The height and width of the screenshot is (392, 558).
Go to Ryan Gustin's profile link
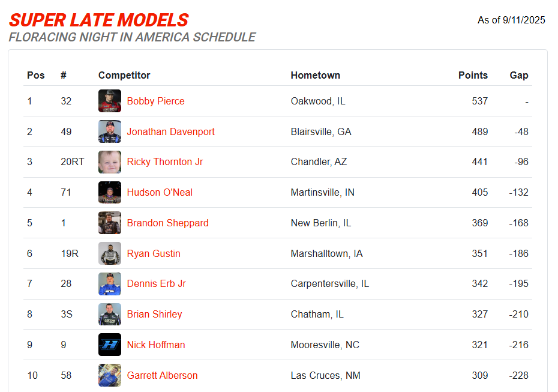pos(154,253)
